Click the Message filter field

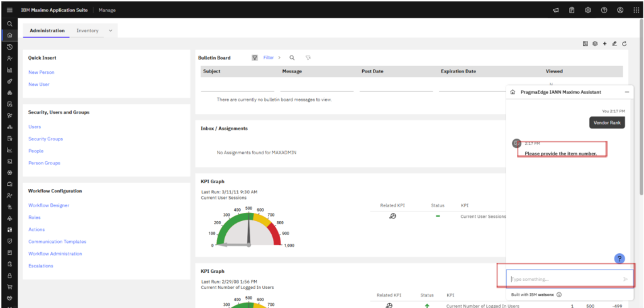pyautogui.click(x=317, y=86)
